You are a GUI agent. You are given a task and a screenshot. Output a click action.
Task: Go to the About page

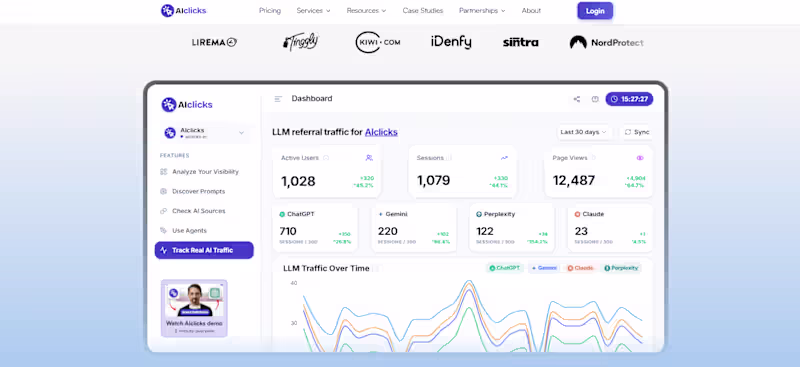click(x=531, y=11)
